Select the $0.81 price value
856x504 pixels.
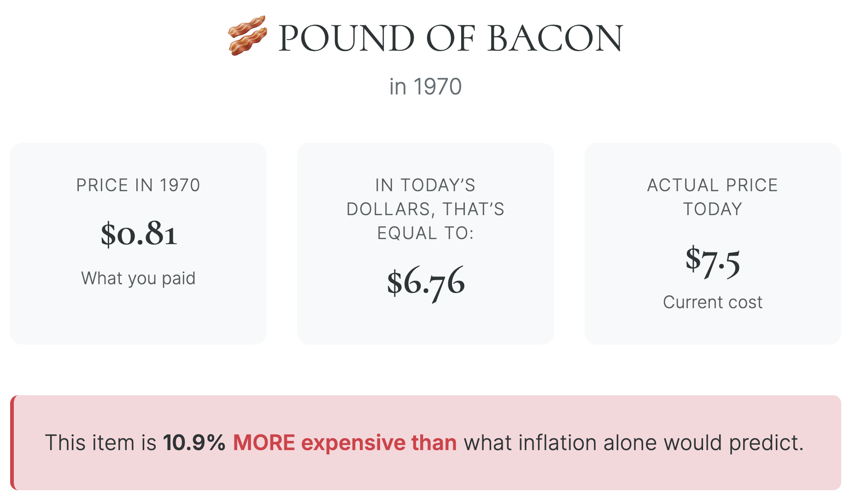click(139, 234)
